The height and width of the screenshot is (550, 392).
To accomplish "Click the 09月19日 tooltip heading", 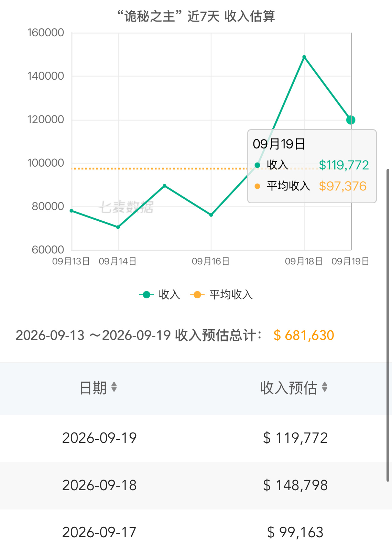I will (x=279, y=144).
